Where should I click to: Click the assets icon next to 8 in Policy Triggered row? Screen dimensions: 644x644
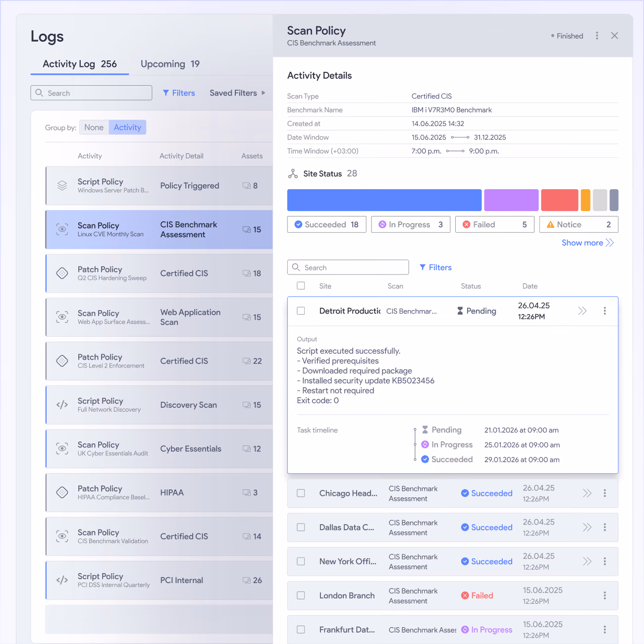[x=246, y=186]
